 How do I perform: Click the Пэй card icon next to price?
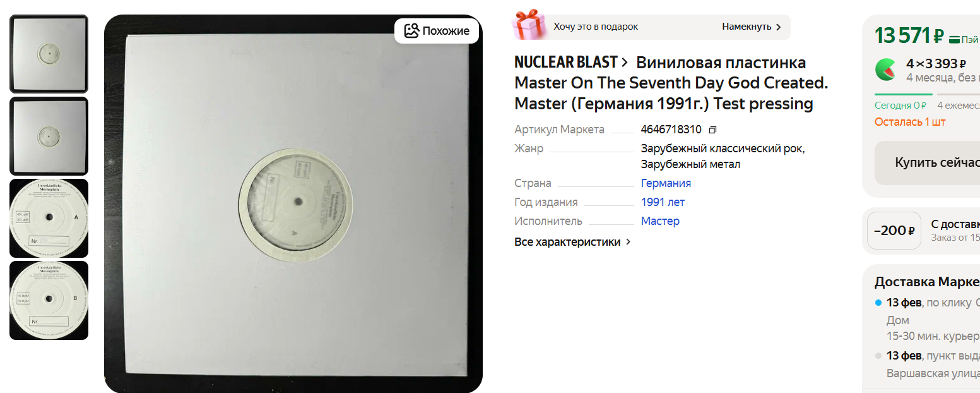954,40
